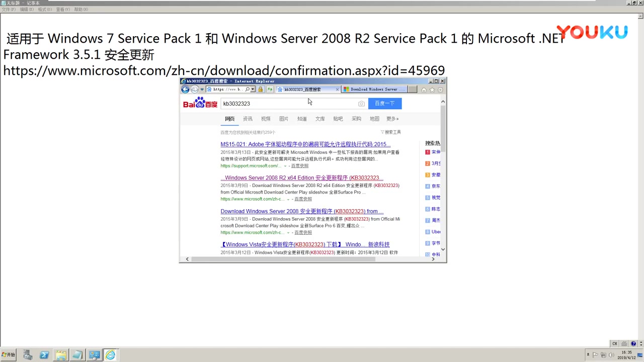Click the security lock icon in the IE address bar

click(x=260, y=89)
